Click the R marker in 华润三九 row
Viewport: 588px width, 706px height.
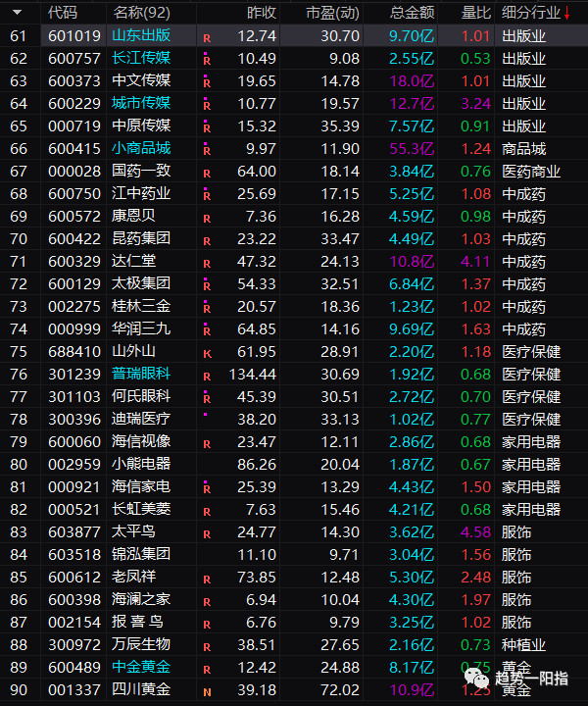(207, 330)
